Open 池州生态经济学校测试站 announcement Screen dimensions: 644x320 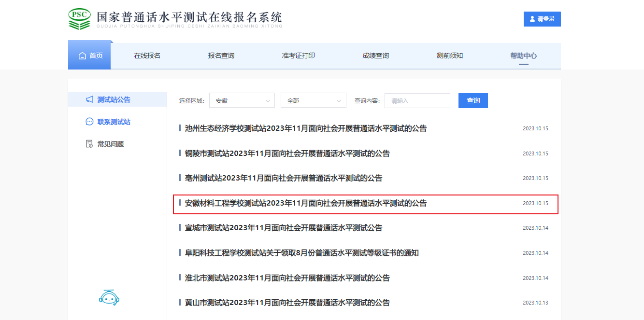click(306, 128)
